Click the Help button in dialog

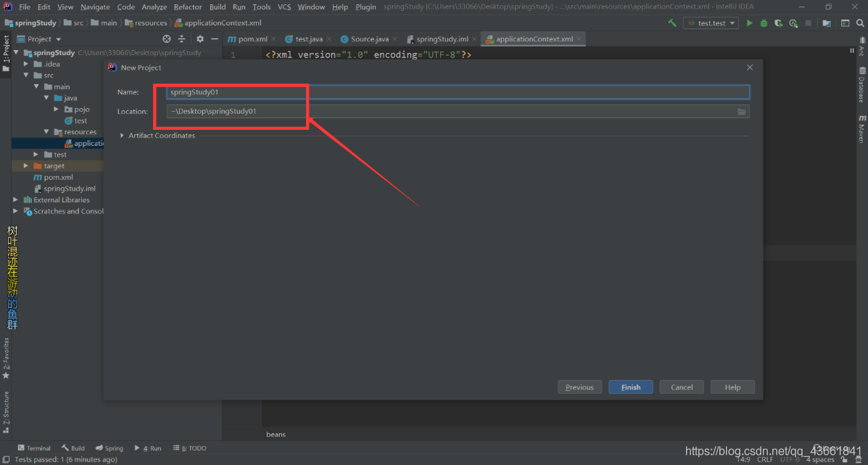pos(732,387)
